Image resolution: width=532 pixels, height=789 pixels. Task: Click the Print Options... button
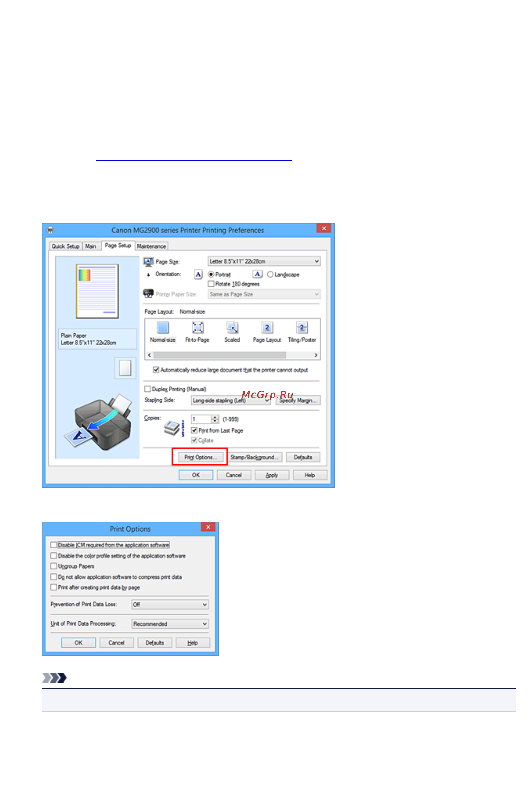pyautogui.click(x=200, y=457)
